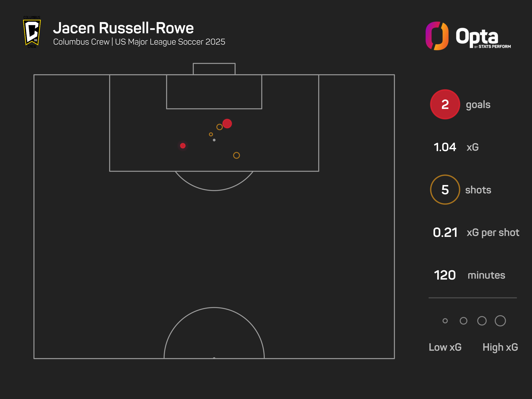The height and width of the screenshot is (399, 532).
Task: Click the orange 5 shots circle
Action: tap(445, 190)
